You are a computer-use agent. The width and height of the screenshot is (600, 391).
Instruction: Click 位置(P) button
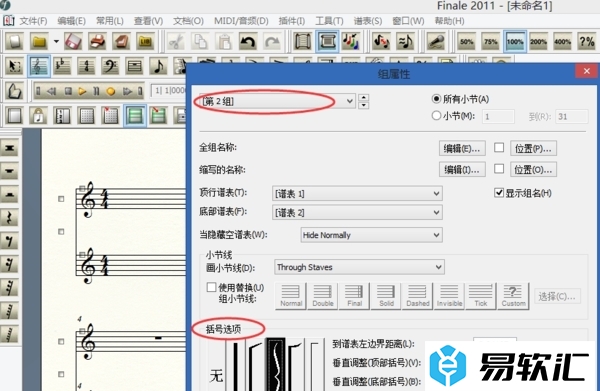(x=533, y=148)
